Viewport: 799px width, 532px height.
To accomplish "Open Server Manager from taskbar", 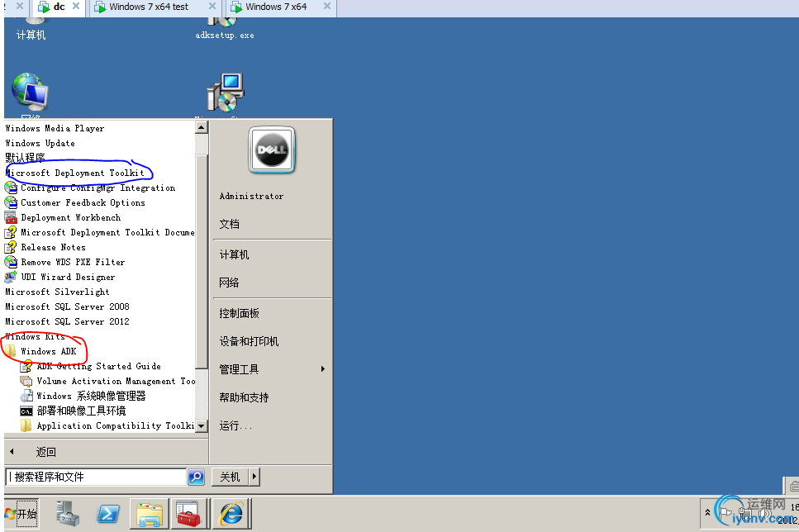I will pos(67,514).
